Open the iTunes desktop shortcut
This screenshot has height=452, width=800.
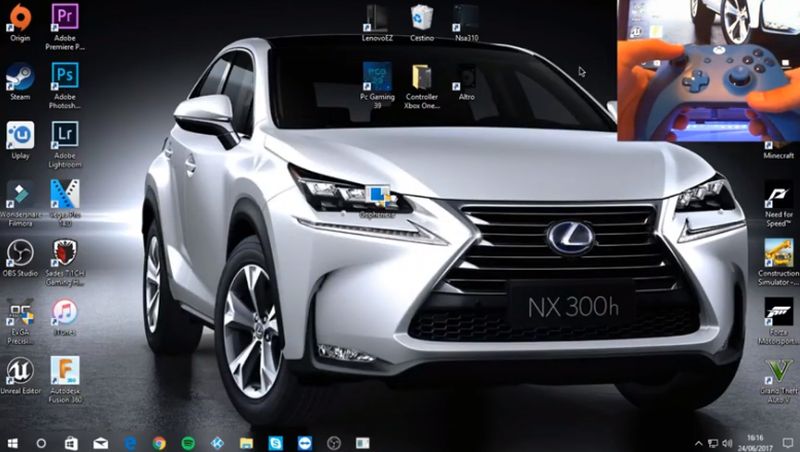(x=65, y=317)
